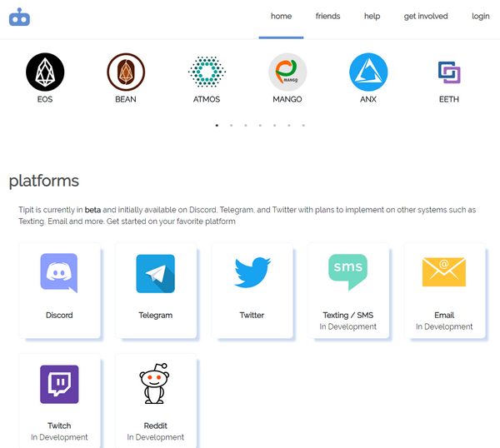Click the SMS speech bubble icon
The height and width of the screenshot is (448, 500).
(x=347, y=272)
